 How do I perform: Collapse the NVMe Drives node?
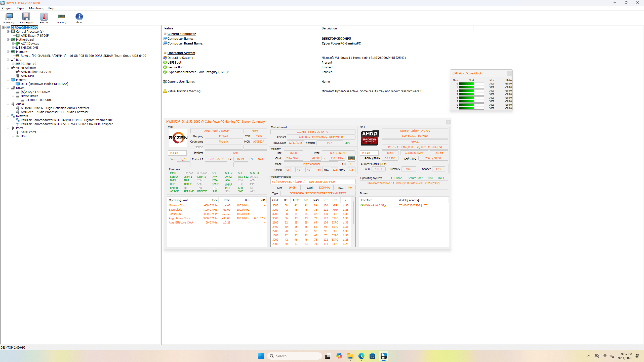pyautogui.click(x=13, y=96)
